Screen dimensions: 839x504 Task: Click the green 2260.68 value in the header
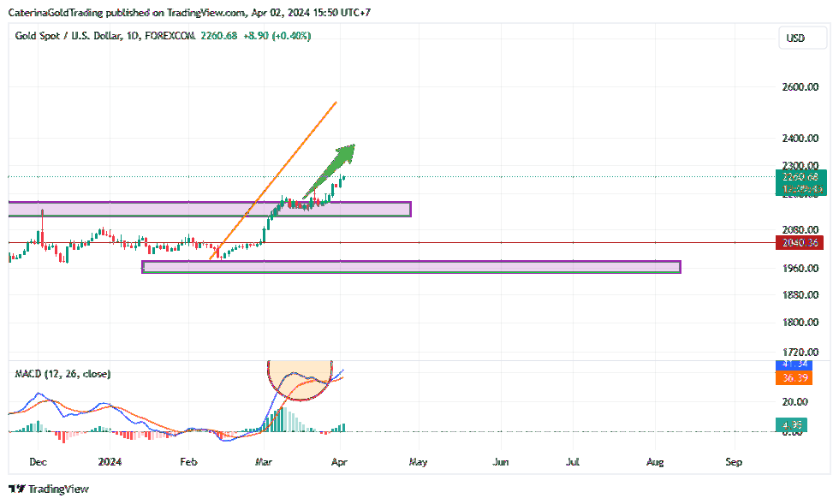pos(219,36)
